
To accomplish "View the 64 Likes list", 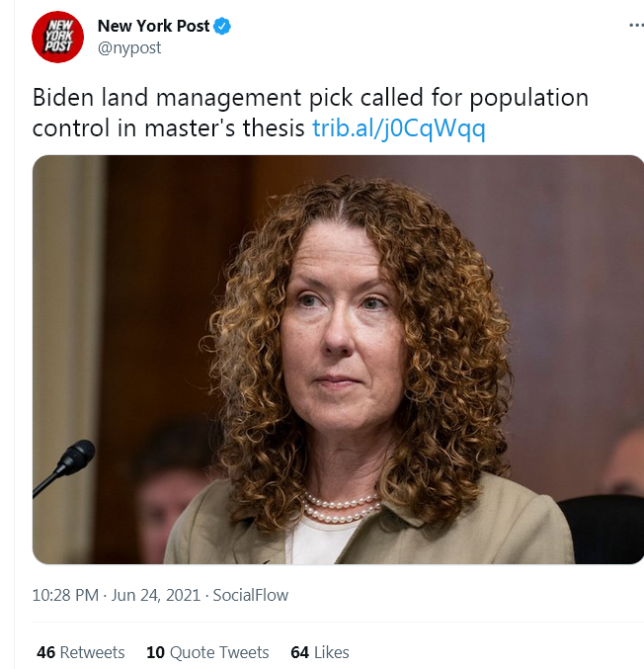I will click(x=320, y=652).
